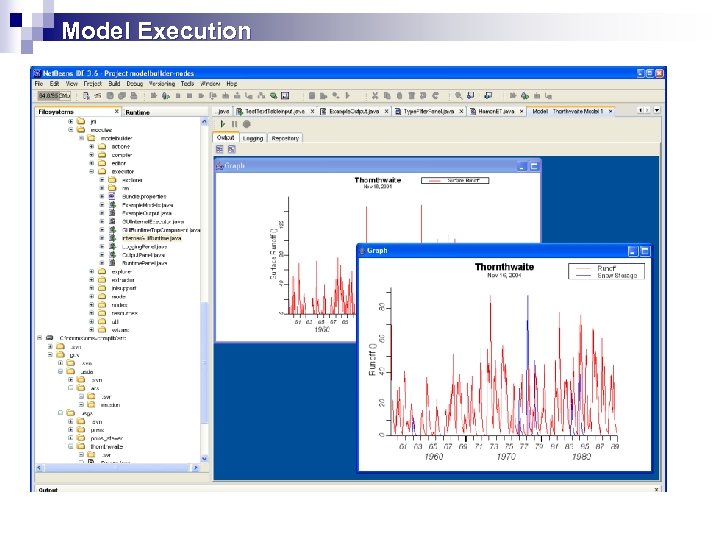Expand the actions folder node
Image resolution: width=720 pixels, height=540 pixels.
pyautogui.click(x=91, y=146)
